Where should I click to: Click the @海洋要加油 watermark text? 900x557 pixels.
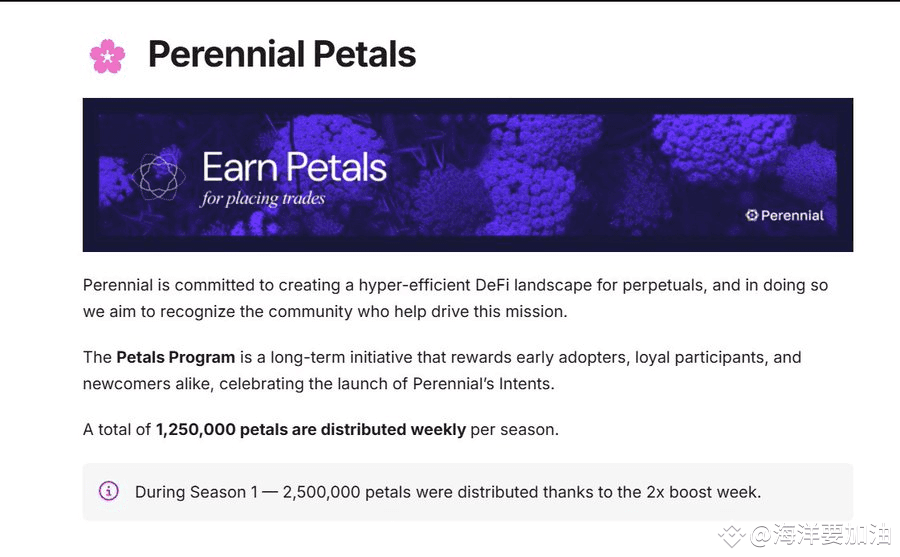821,535
